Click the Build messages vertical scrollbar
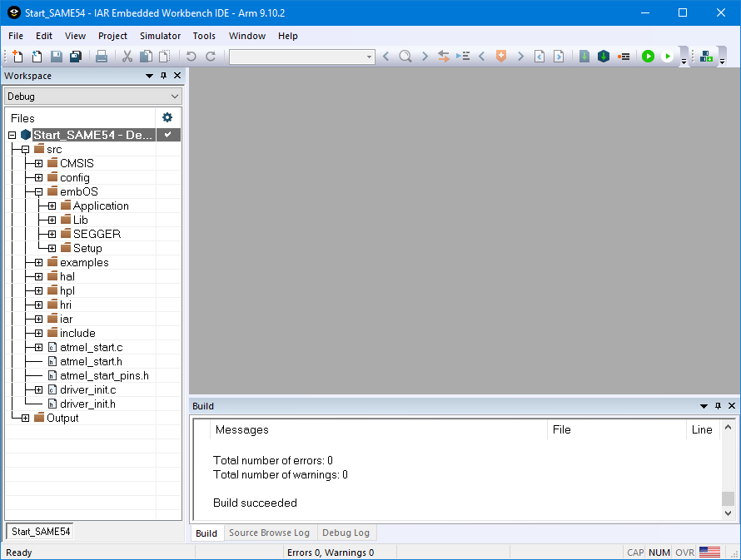The height and width of the screenshot is (560, 741). tap(728, 469)
